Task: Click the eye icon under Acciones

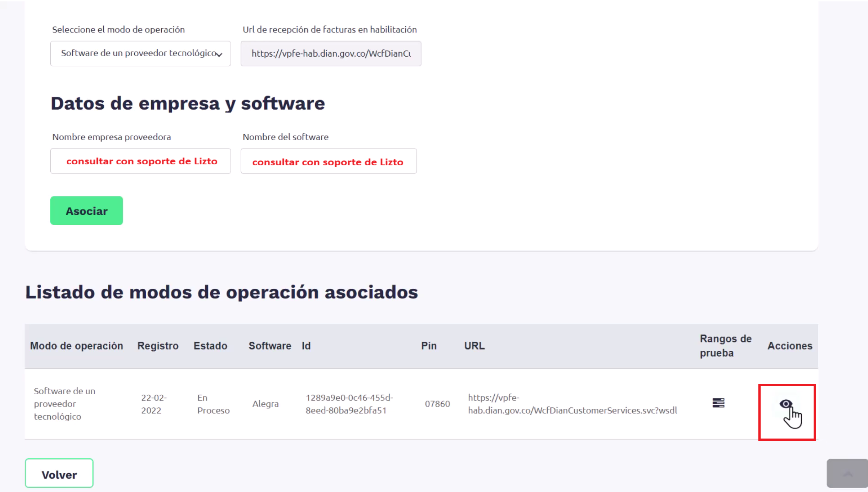Action: 786,404
